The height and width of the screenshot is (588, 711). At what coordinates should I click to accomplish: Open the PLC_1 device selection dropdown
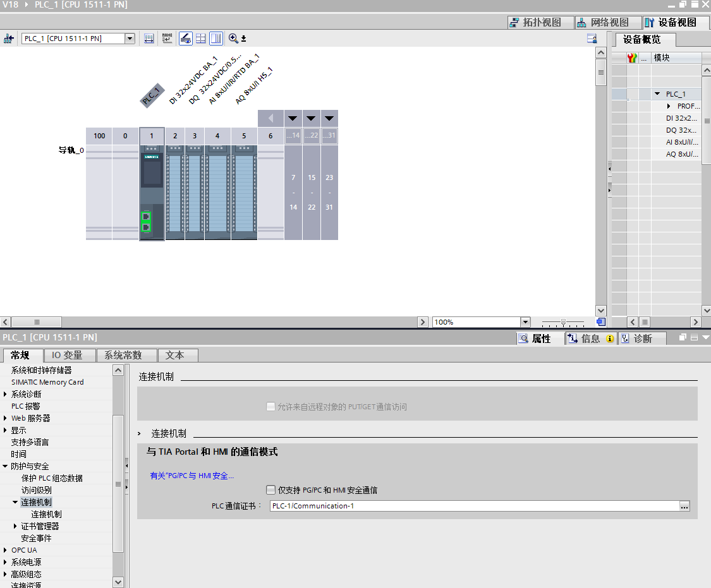click(x=130, y=39)
